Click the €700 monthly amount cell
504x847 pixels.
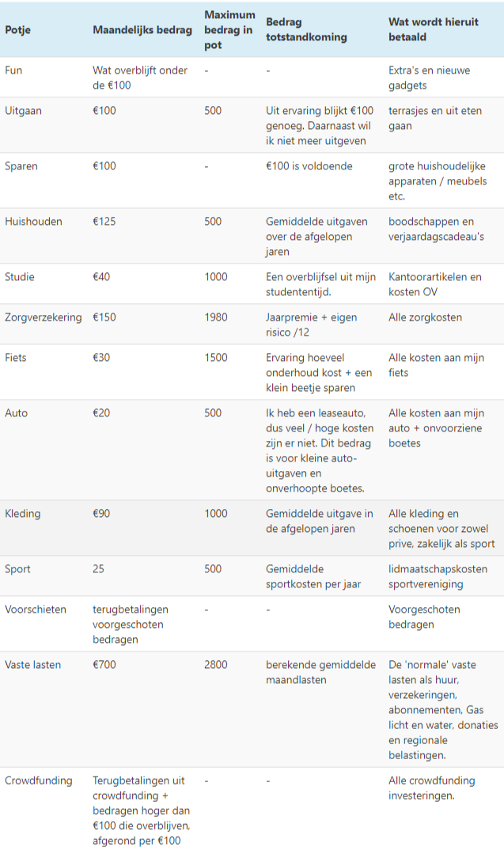pos(104,665)
